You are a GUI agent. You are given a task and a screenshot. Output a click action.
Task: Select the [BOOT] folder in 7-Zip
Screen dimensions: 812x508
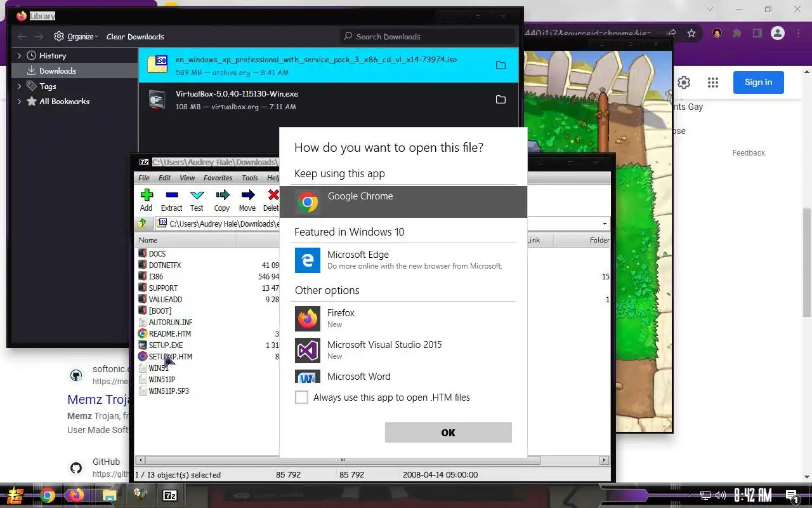click(159, 311)
